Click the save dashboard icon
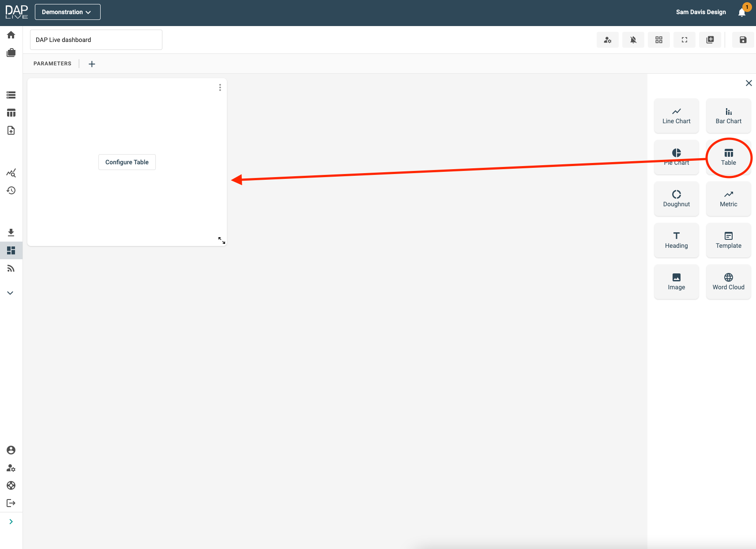 point(743,40)
